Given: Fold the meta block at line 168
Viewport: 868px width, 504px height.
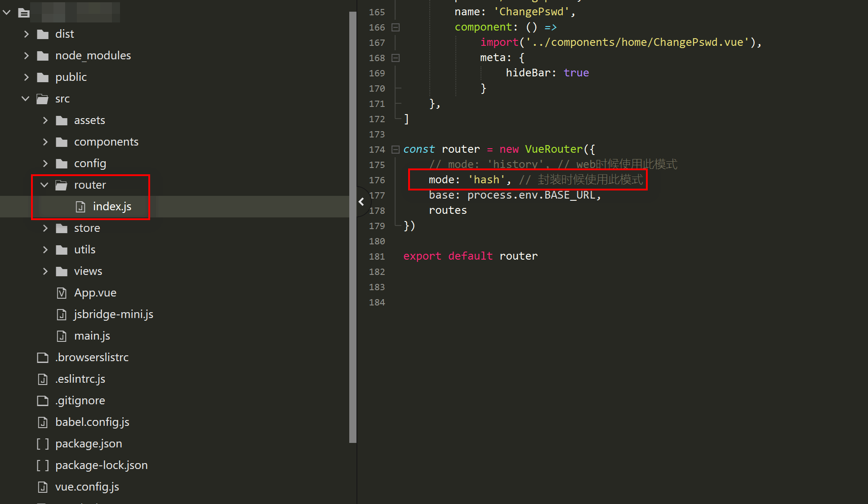Looking at the screenshot, I should (x=395, y=57).
